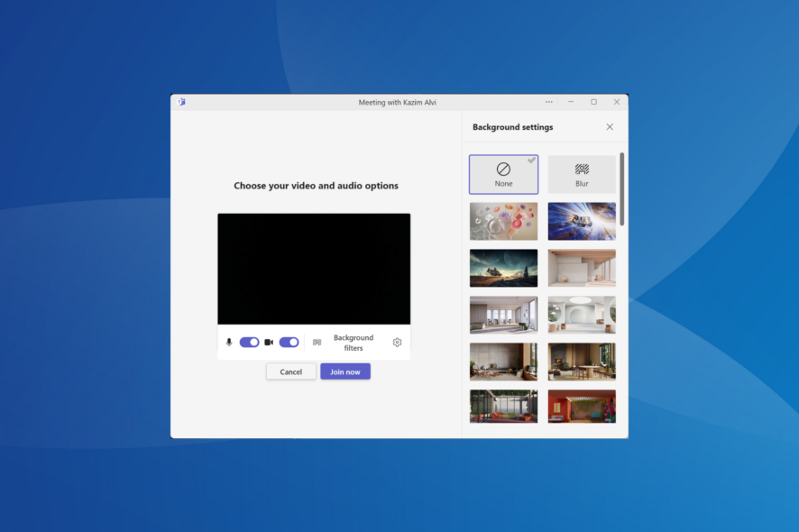Click the background list scrollbar
The height and width of the screenshot is (532, 799).
(x=621, y=188)
